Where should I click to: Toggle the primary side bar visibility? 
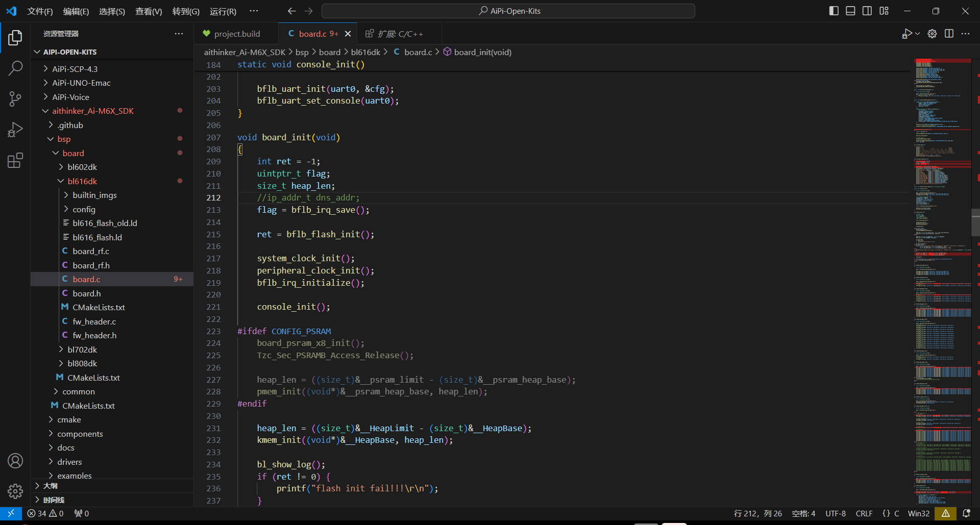(834, 11)
